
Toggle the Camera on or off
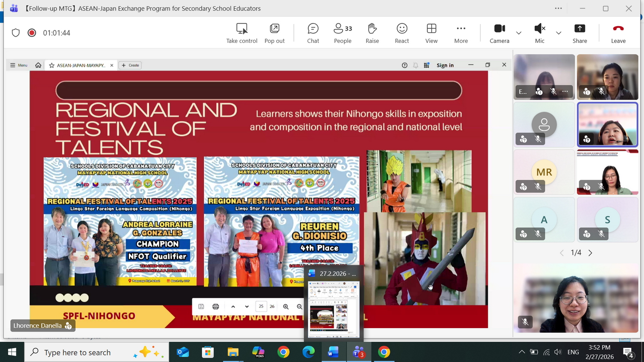(x=499, y=33)
